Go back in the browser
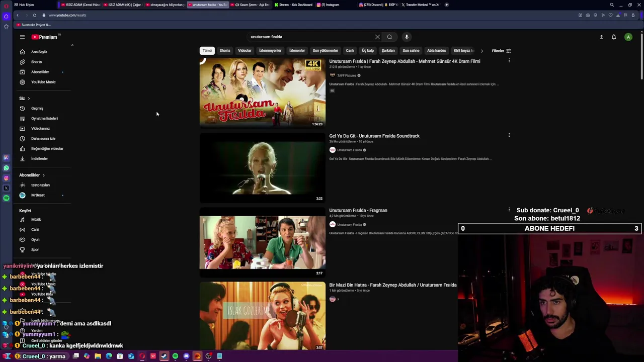The width and height of the screenshot is (644, 362). pyautogui.click(x=17, y=15)
